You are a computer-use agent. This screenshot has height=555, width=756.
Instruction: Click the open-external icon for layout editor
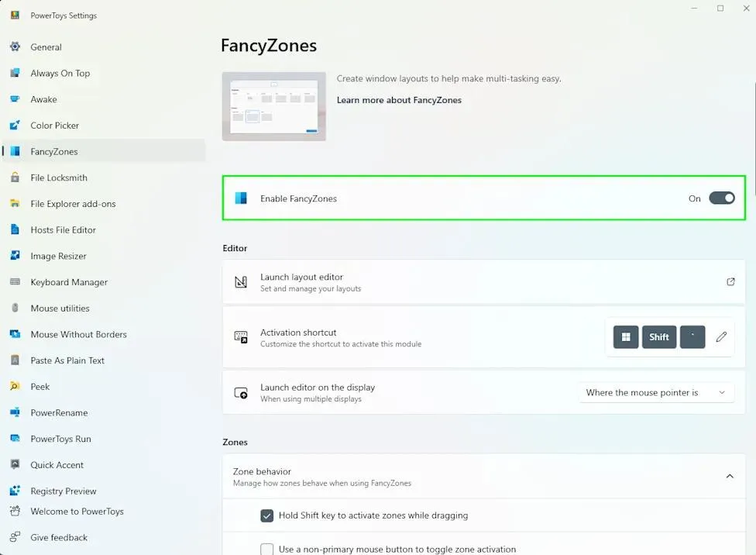pyautogui.click(x=730, y=281)
